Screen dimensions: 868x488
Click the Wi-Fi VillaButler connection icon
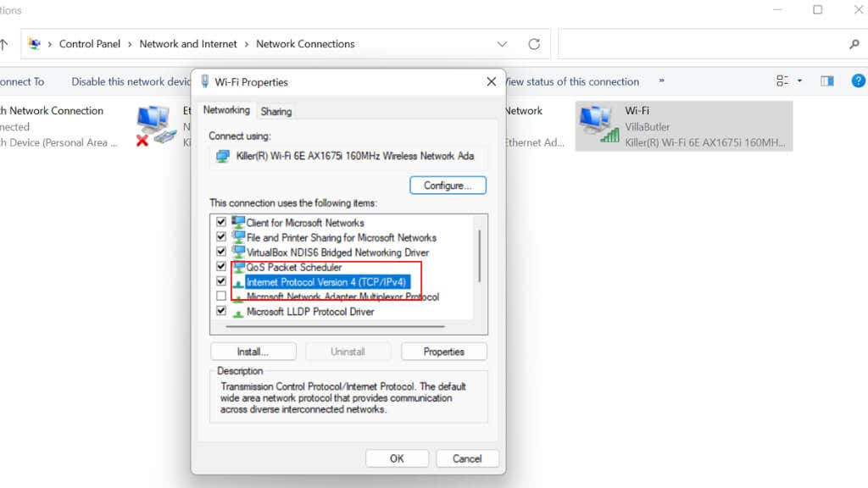[596, 125]
